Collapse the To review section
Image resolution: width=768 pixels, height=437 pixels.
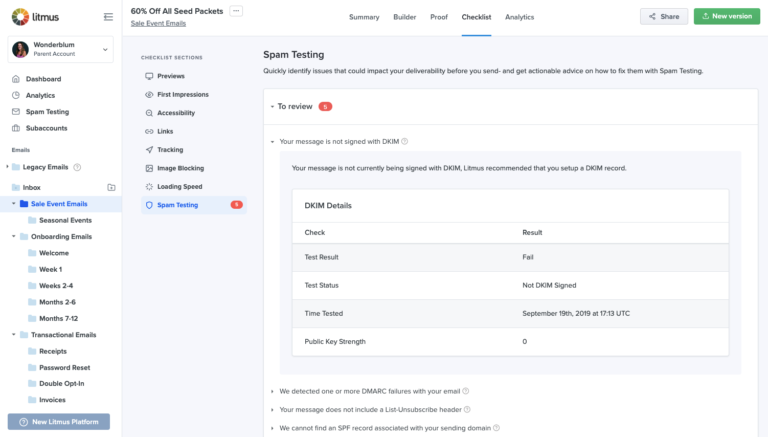click(272, 106)
